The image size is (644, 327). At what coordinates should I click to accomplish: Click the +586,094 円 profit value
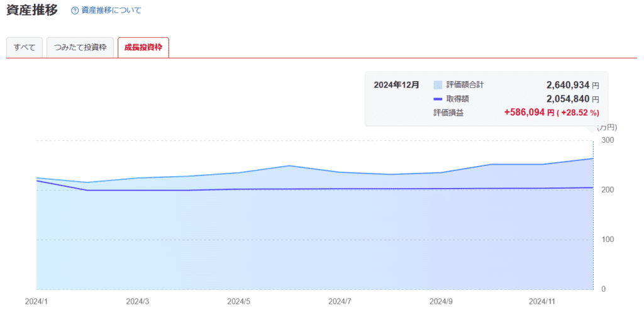529,113
